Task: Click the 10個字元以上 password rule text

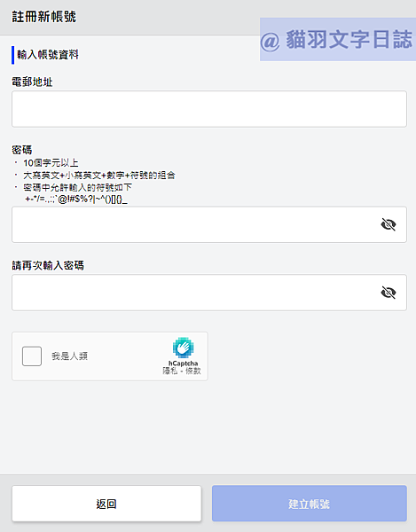Action: click(51, 163)
